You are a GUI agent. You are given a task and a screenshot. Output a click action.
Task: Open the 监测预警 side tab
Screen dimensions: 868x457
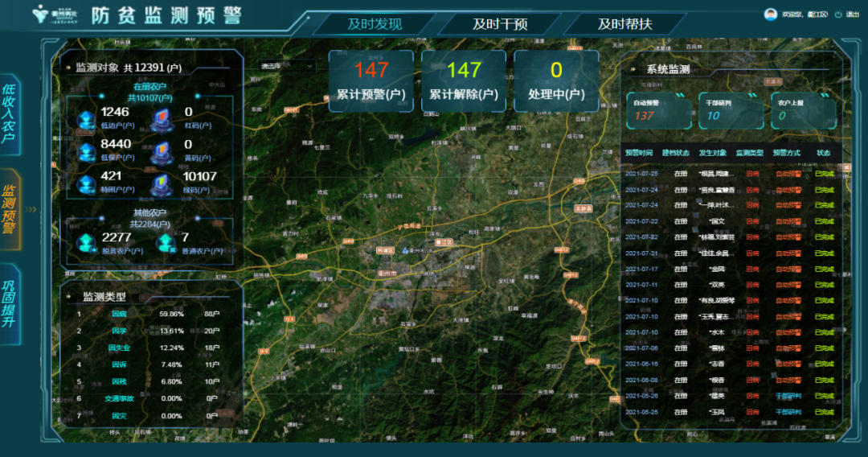[9, 209]
